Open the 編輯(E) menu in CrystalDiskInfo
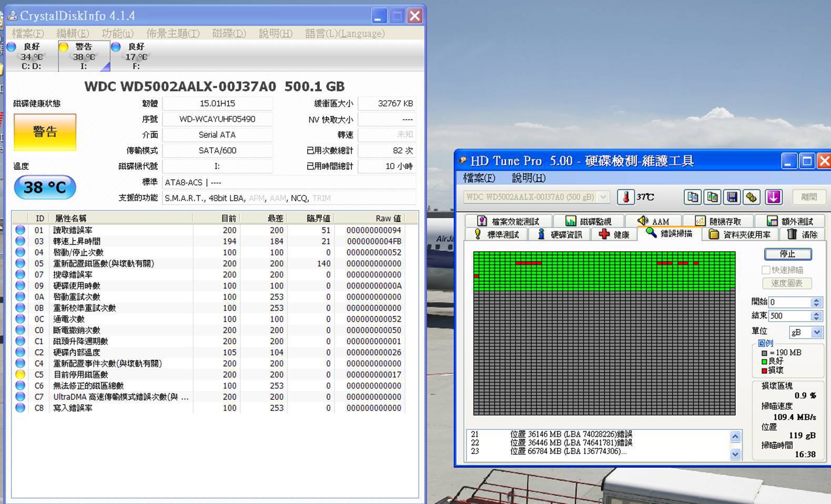This screenshot has width=831, height=504. tap(73, 34)
